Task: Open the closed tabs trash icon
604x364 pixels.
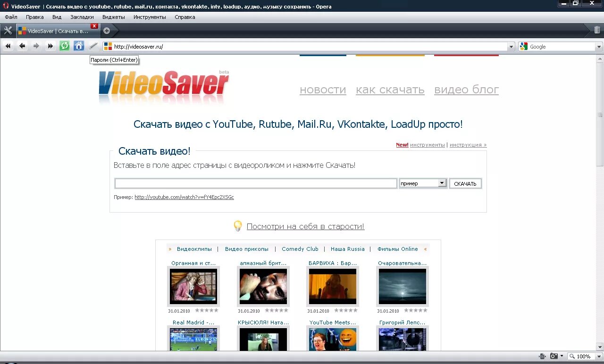Action: (597, 30)
